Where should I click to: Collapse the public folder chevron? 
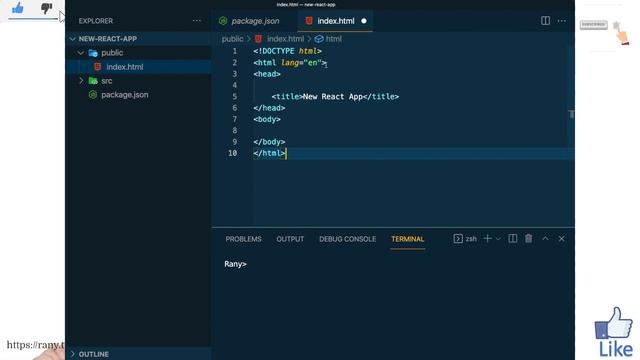pyautogui.click(x=81, y=53)
